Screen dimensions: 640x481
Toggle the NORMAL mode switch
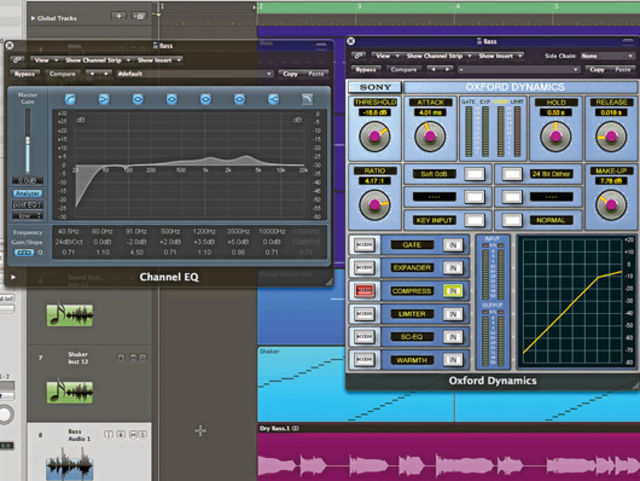[511, 220]
